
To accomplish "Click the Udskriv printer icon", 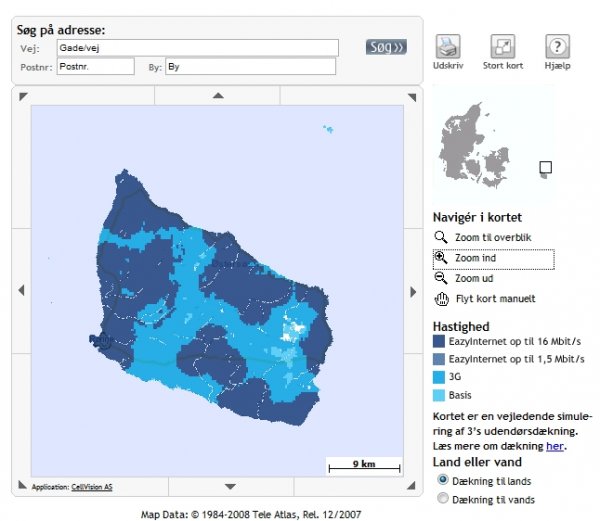I will click(448, 46).
